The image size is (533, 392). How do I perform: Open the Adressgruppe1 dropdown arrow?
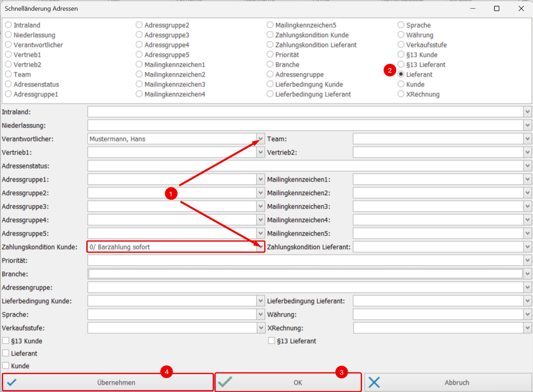click(x=261, y=179)
